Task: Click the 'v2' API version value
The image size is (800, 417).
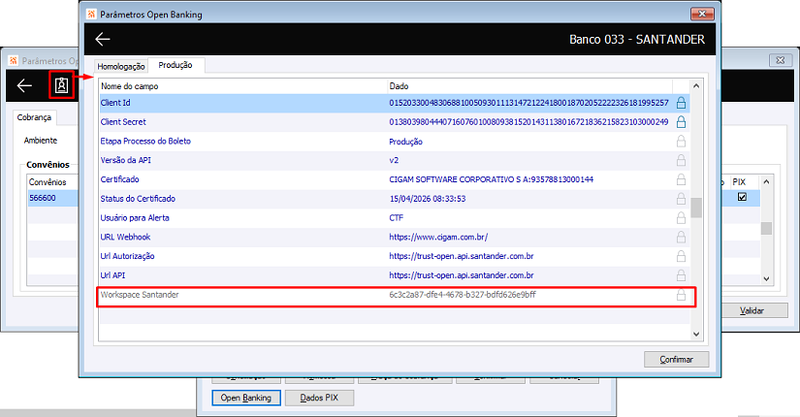Action: pyautogui.click(x=394, y=160)
